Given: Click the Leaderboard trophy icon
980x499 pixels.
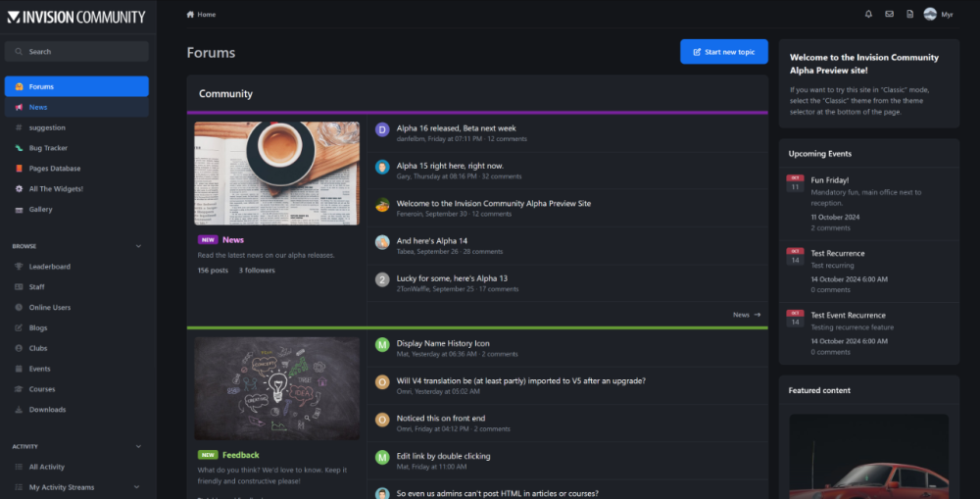Looking at the screenshot, I should point(19,267).
